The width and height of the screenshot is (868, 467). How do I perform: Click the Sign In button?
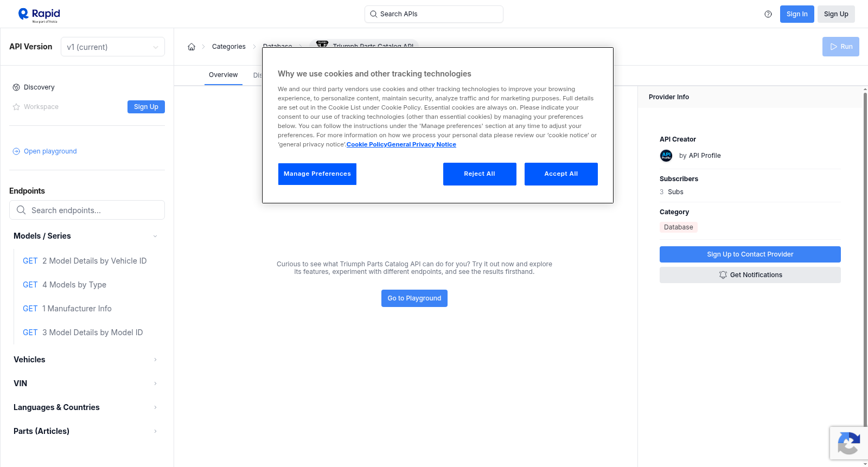pos(797,14)
